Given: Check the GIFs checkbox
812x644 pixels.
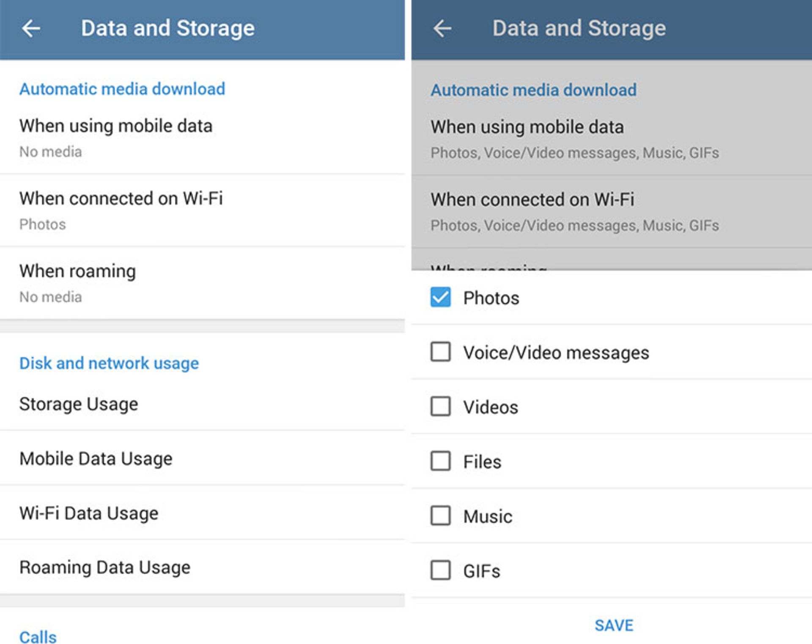Looking at the screenshot, I should click(x=440, y=570).
